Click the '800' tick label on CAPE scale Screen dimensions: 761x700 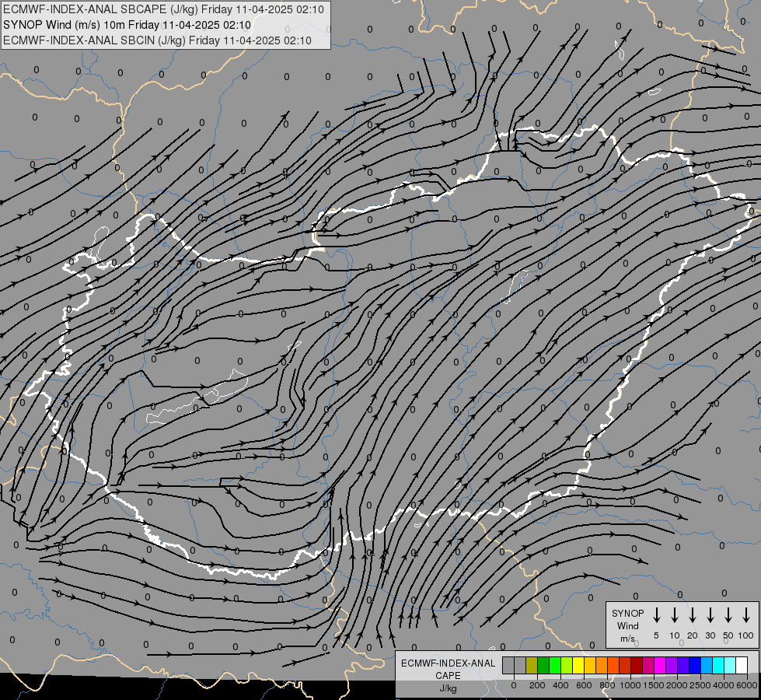[607, 685]
